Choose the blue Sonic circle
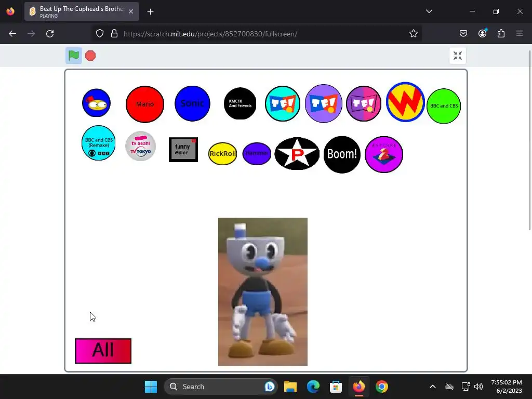The width and height of the screenshot is (532, 399). click(x=192, y=103)
